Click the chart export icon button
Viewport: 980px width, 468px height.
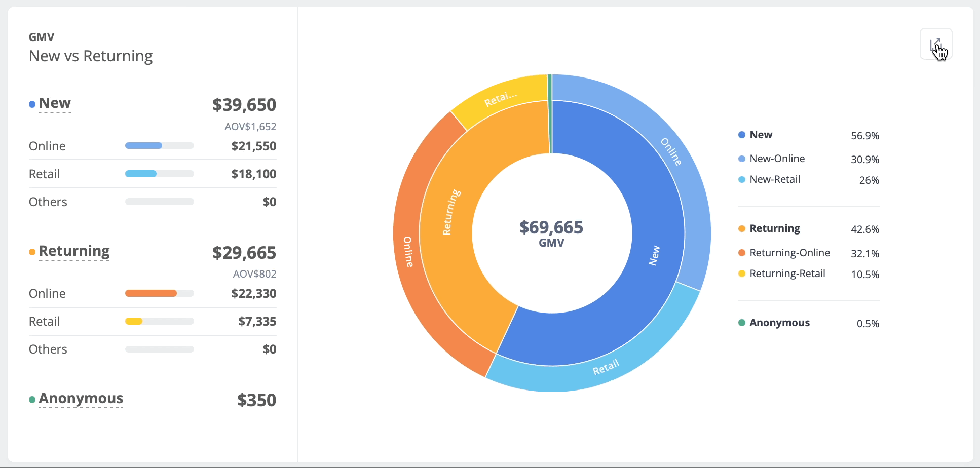coord(935,44)
